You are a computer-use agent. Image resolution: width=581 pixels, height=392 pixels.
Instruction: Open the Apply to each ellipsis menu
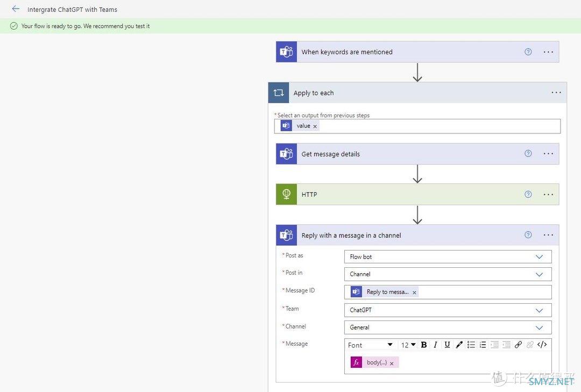(556, 92)
